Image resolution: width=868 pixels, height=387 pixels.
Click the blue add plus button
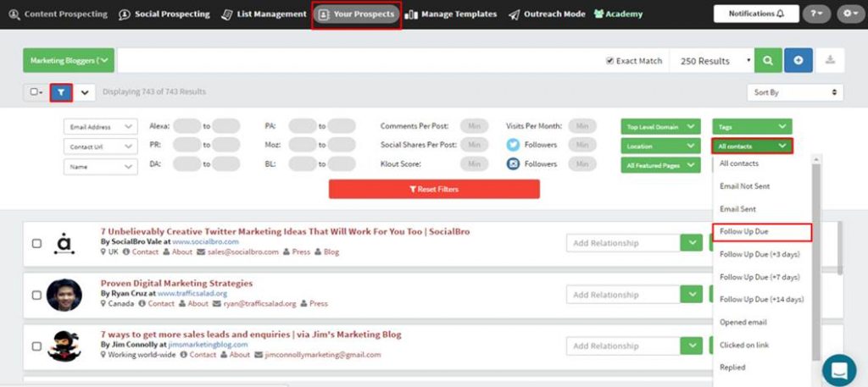click(x=798, y=61)
